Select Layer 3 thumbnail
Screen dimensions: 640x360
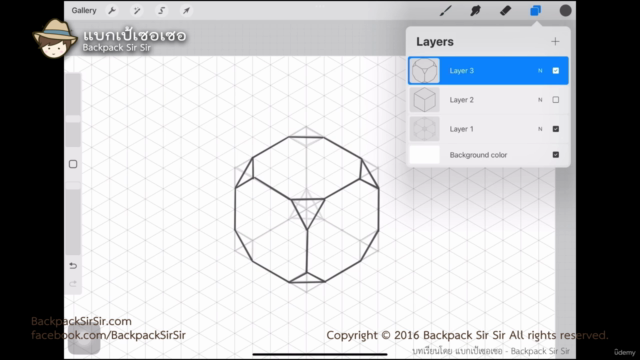424,71
